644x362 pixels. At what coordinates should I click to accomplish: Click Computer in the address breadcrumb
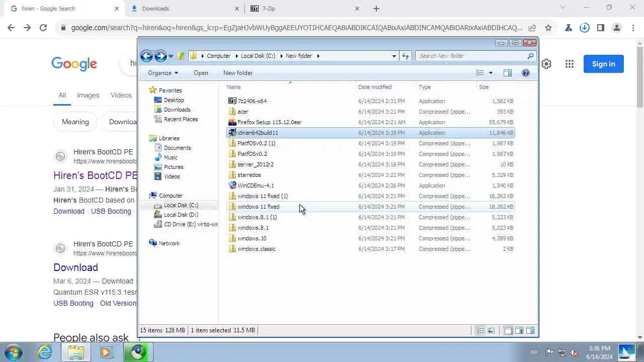click(x=218, y=56)
